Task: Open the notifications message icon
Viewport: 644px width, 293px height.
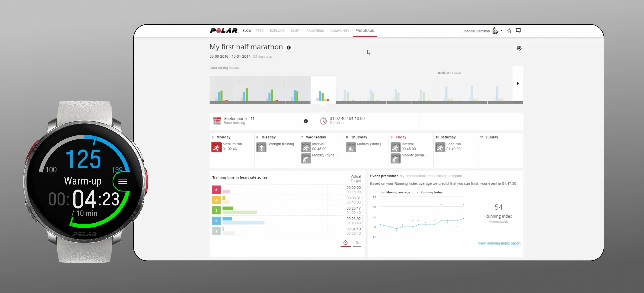Action: tap(518, 30)
